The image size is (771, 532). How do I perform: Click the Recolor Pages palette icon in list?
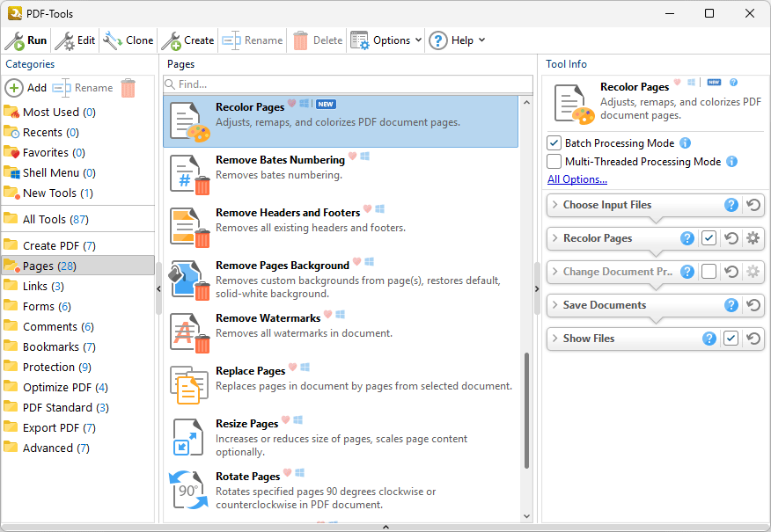(189, 122)
